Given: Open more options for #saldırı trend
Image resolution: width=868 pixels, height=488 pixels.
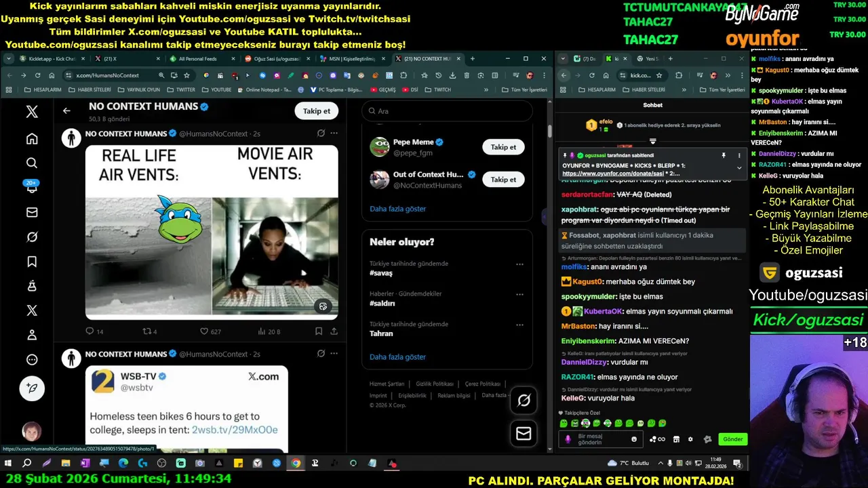Looking at the screenshot, I should point(519,294).
